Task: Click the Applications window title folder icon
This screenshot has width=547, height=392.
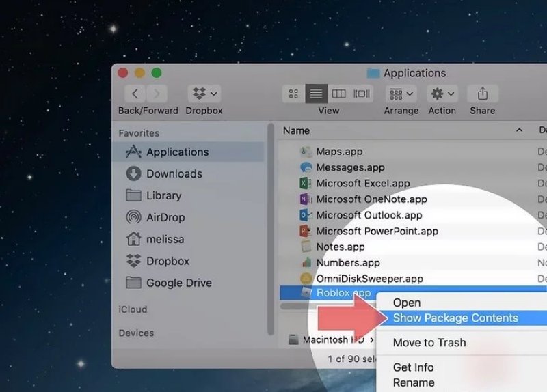Action: click(373, 73)
